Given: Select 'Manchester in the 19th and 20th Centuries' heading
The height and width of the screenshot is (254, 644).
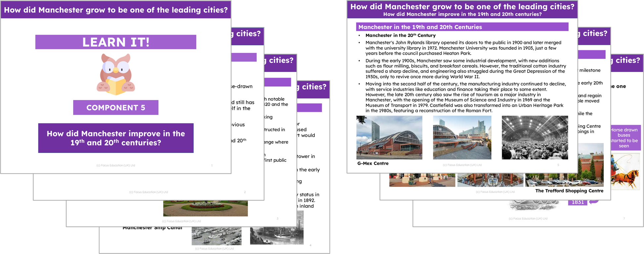Looking at the screenshot, I should pyautogui.click(x=462, y=27).
